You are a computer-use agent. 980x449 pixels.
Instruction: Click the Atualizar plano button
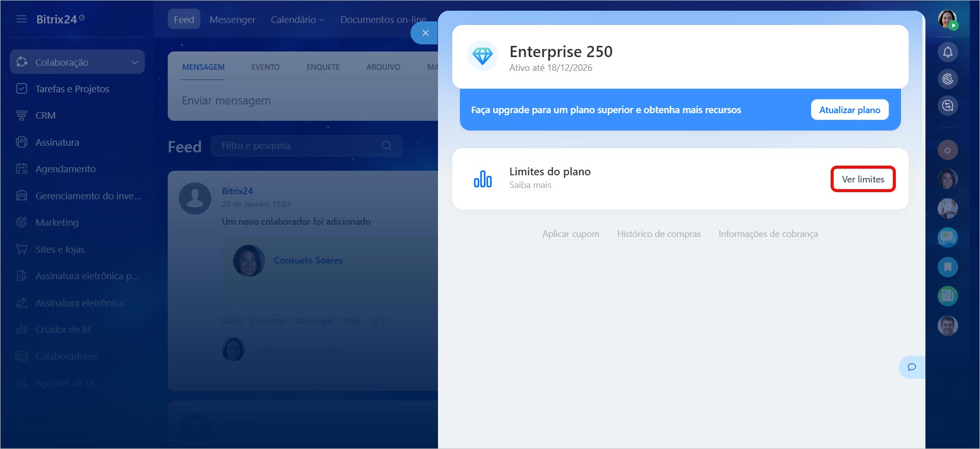849,110
